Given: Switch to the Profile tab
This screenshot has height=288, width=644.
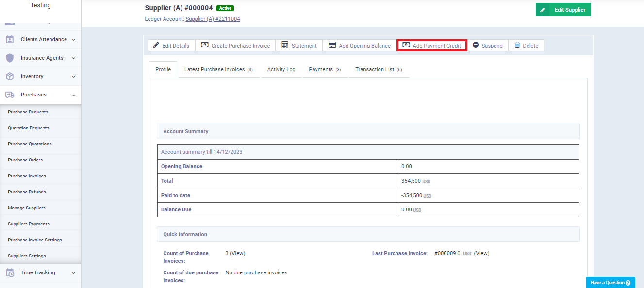Looking at the screenshot, I should coord(163,69).
